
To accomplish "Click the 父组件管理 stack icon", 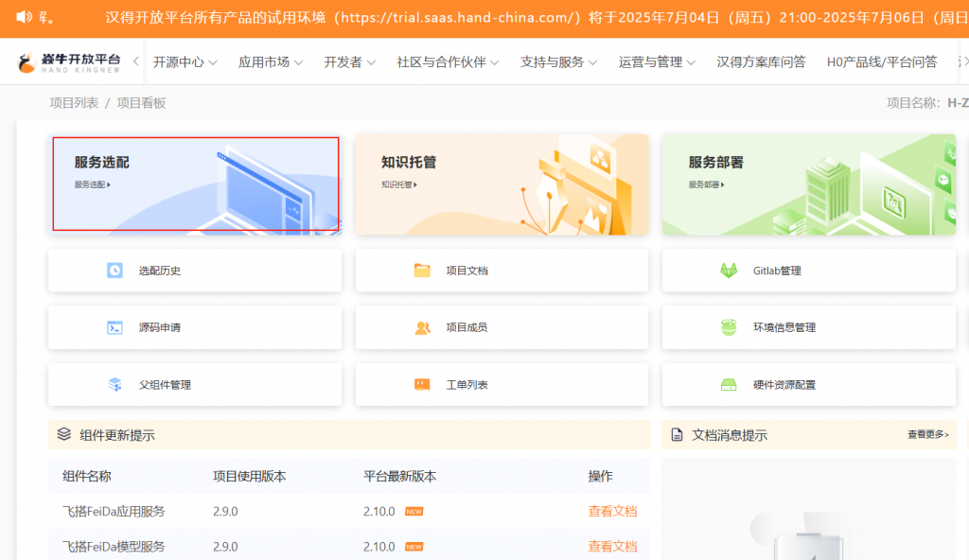I will [x=115, y=385].
